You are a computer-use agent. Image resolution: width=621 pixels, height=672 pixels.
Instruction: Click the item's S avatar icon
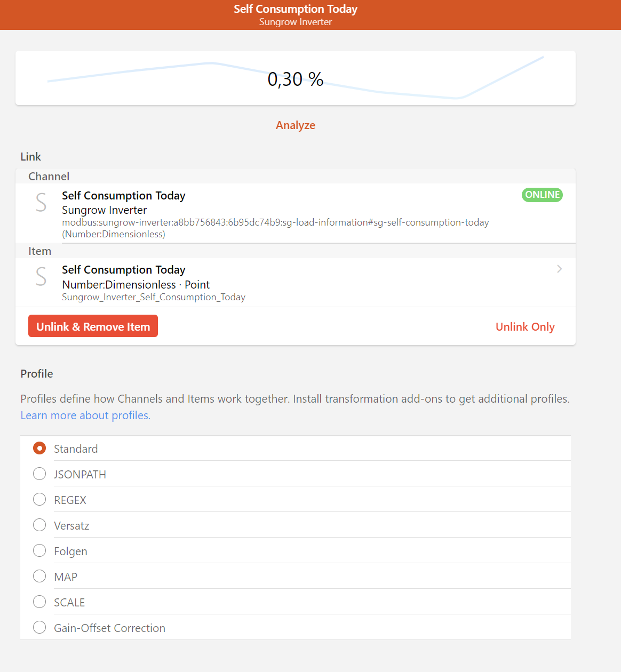point(41,277)
